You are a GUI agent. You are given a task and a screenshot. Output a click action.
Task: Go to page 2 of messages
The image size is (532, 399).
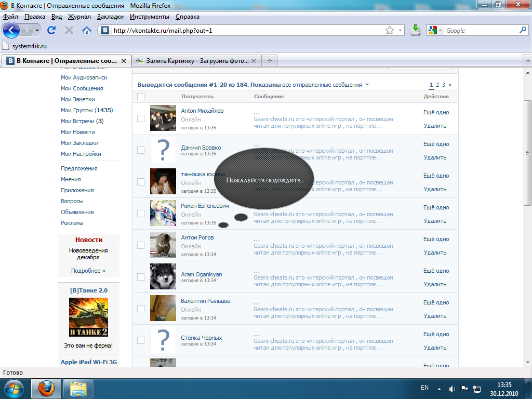[437, 85]
